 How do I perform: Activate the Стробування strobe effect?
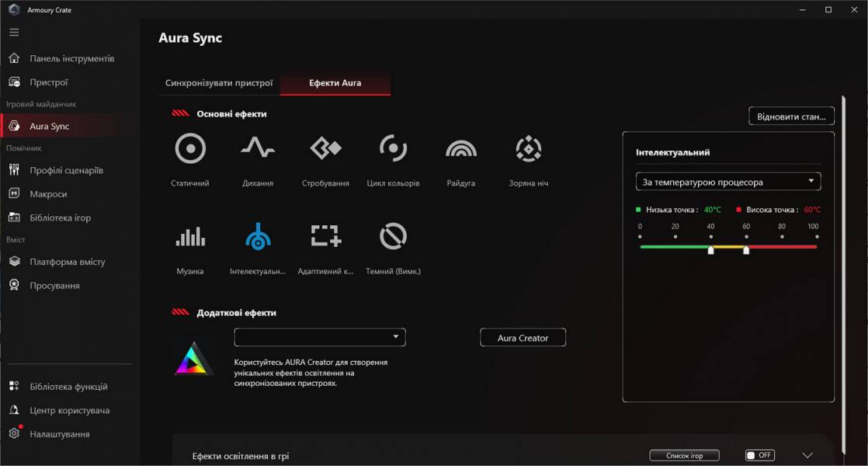click(x=325, y=148)
